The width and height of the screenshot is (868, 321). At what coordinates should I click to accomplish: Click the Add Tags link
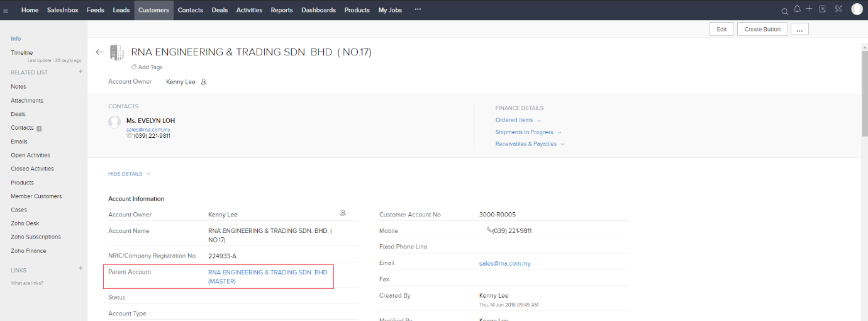[150, 67]
